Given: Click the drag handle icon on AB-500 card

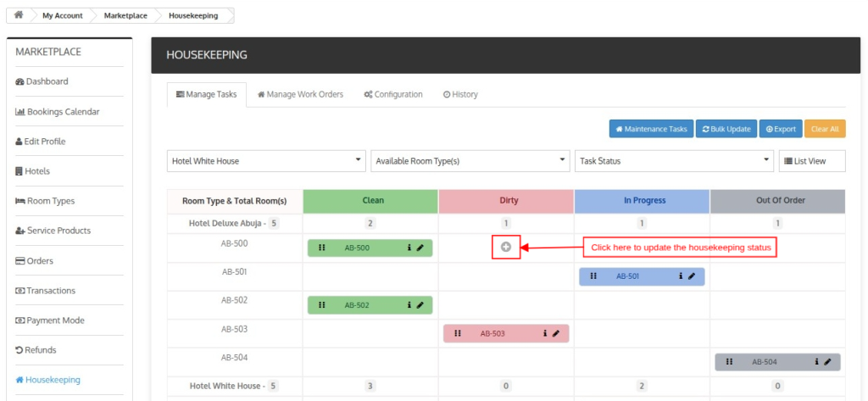Looking at the screenshot, I should click(x=322, y=248).
